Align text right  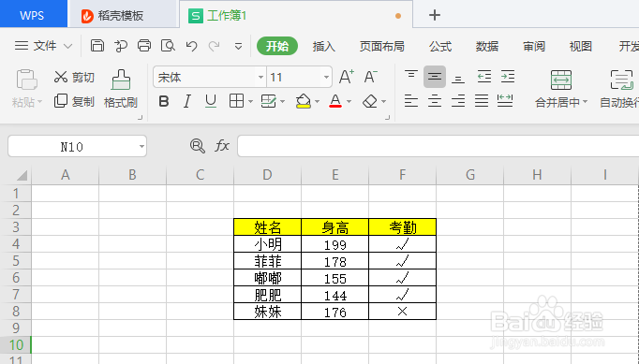pos(458,100)
